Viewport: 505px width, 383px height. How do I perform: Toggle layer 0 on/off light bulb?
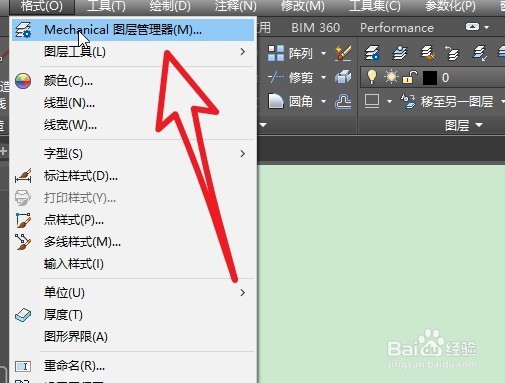pyautogui.click(x=372, y=77)
